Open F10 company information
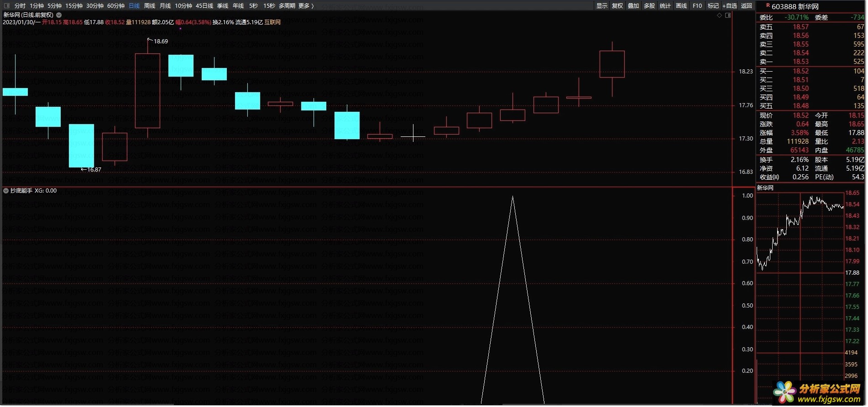This screenshot has height=407, width=868. tap(697, 6)
